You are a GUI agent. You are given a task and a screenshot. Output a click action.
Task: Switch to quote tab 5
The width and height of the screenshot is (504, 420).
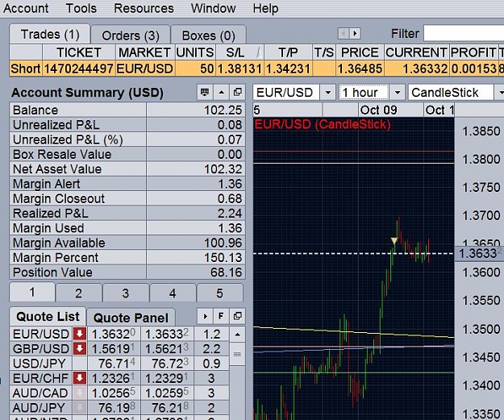click(x=220, y=293)
